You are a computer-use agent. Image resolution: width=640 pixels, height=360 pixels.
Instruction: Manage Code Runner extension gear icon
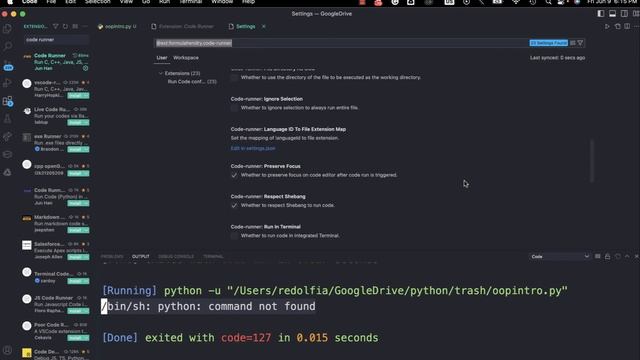(x=85, y=68)
